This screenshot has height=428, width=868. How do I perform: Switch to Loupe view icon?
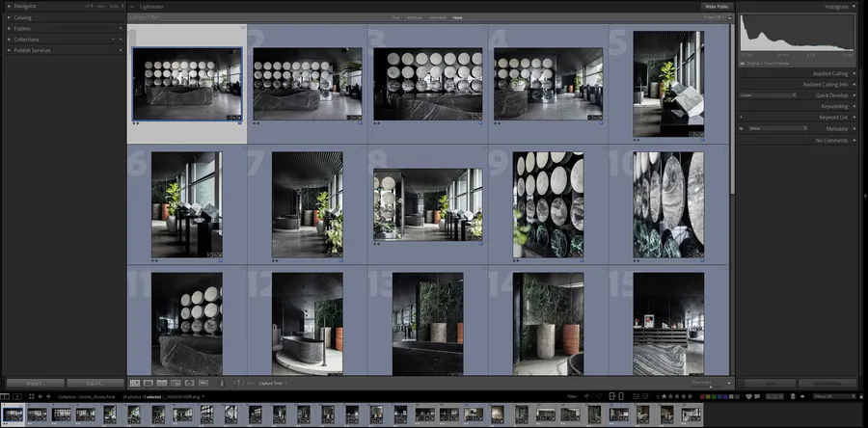[148, 383]
